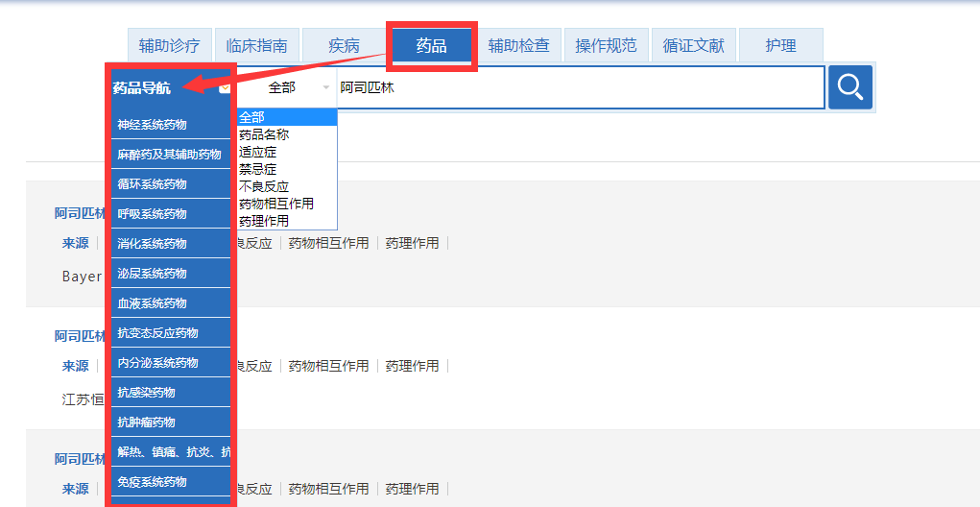This screenshot has width=980, height=507.
Task: Select 抗感染药物 category
Action: [x=171, y=392]
